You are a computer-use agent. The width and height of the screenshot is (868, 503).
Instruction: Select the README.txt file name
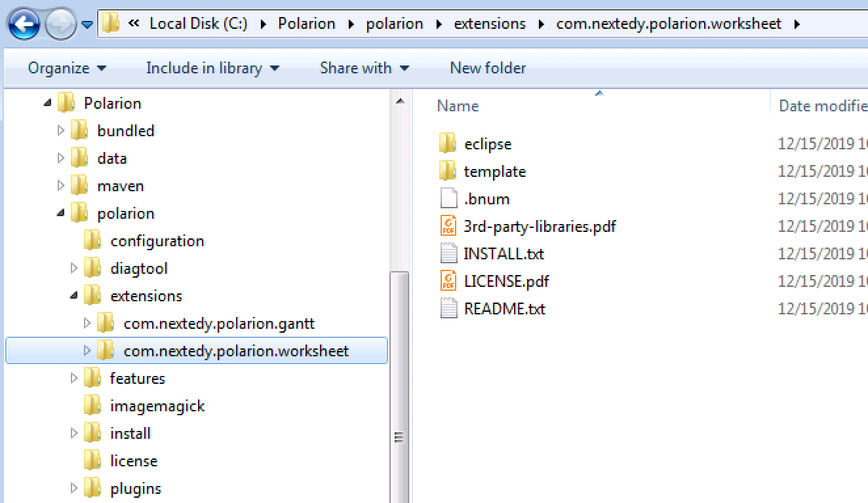(x=504, y=309)
